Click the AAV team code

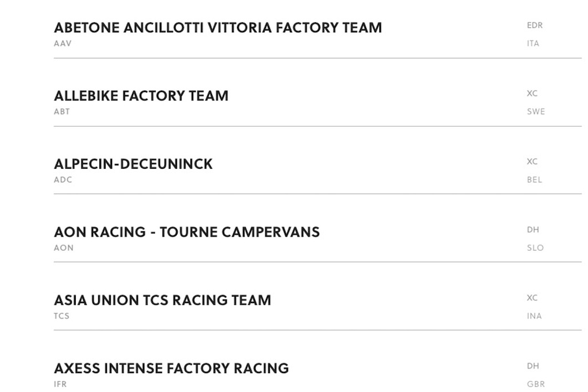tap(63, 44)
